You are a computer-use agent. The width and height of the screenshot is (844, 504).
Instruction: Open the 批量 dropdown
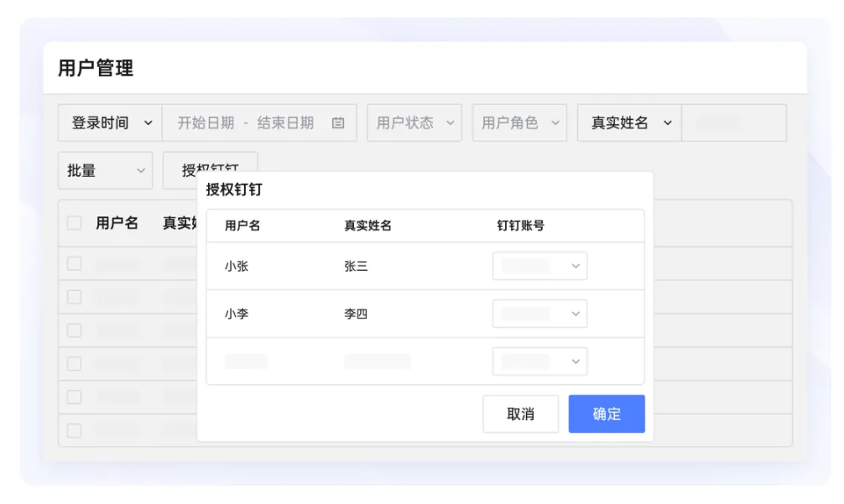[106, 170]
